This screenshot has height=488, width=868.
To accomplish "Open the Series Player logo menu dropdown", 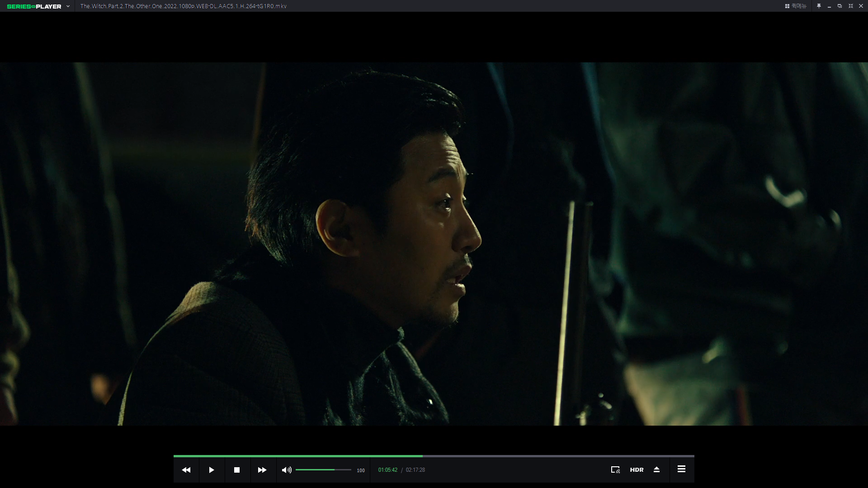I will click(x=68, y=6).
